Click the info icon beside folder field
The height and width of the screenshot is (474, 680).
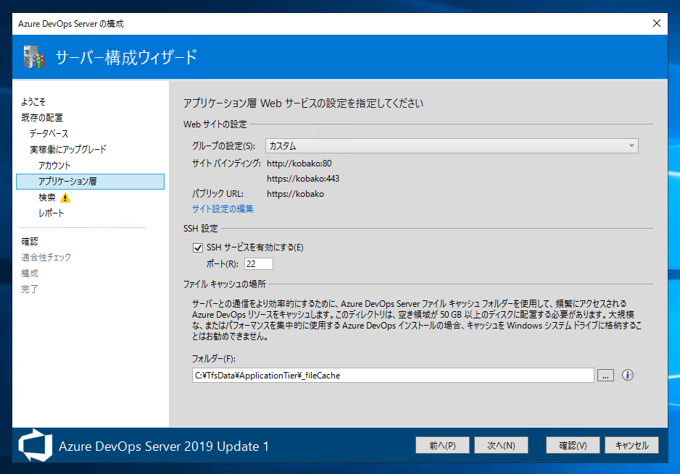(x=628, y=375)
